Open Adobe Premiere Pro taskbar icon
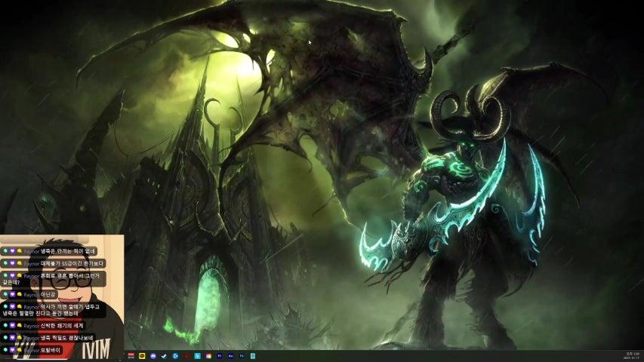 (x=220, y=355)
